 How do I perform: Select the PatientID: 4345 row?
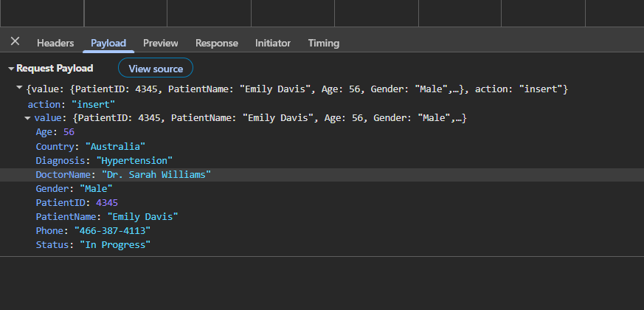(x=322, y=203)
